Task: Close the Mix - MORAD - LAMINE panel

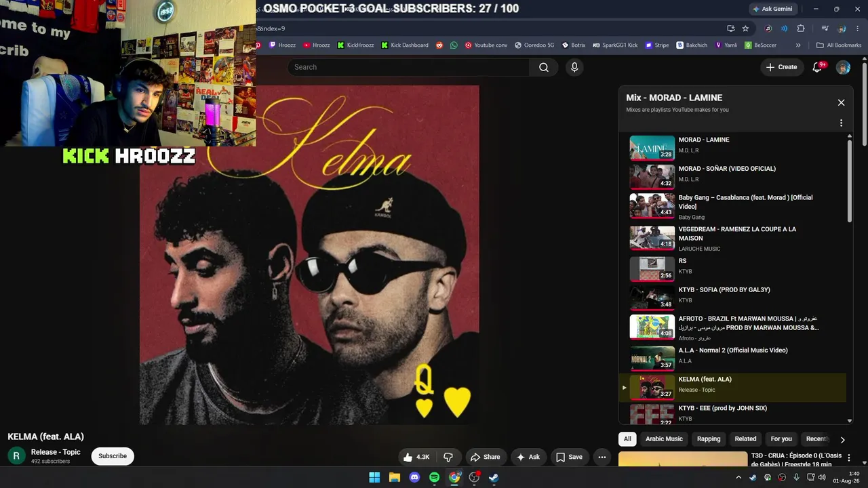Action: [x=841, y=102]
